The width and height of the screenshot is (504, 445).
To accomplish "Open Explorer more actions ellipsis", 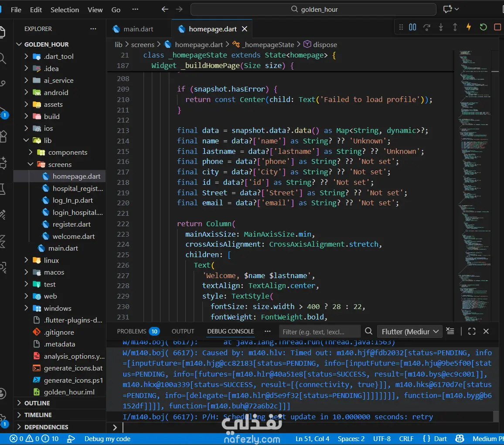I will click(93, 29).
